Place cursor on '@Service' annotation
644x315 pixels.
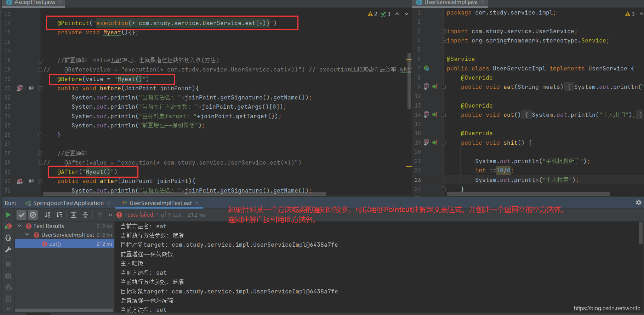tap(461, 59)
